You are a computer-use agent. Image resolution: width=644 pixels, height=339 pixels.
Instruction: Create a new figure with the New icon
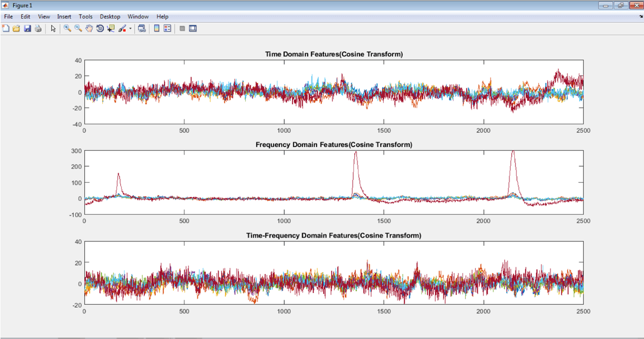coord(7,28)
